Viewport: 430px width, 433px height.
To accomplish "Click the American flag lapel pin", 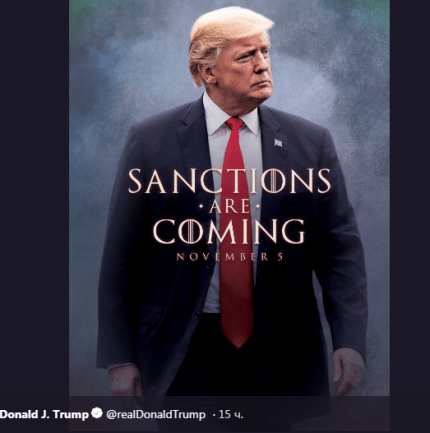I will (278, 143).
